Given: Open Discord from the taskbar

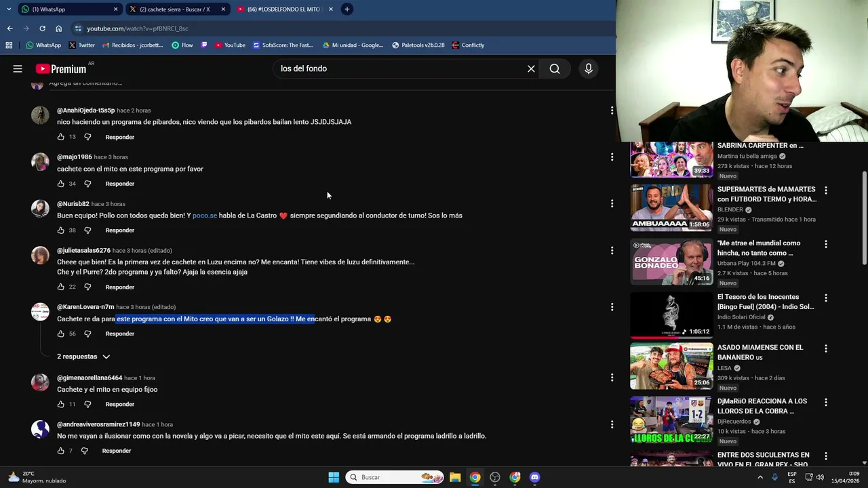Looking at the screenshot, I should [534, 477].
